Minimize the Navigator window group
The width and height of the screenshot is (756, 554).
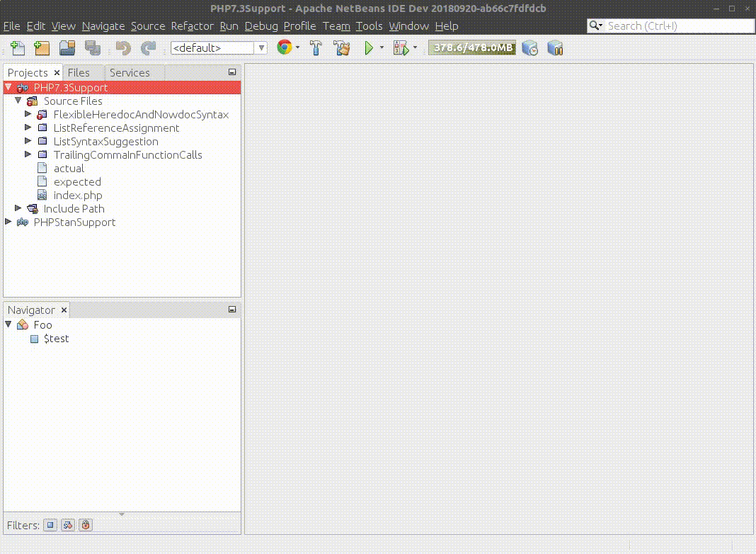coord(232,310)
